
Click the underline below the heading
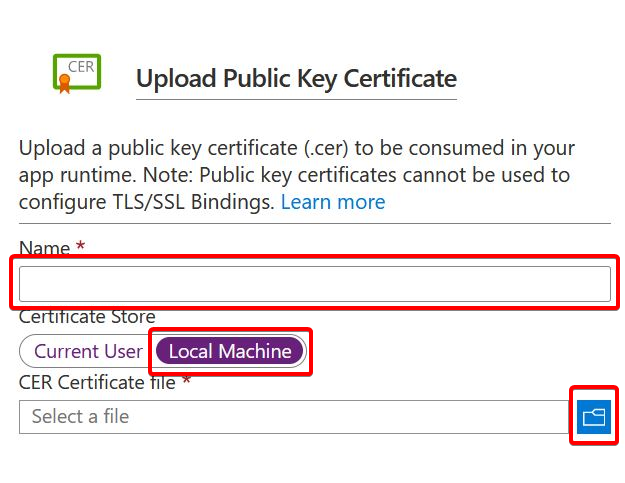pos(296,99)
